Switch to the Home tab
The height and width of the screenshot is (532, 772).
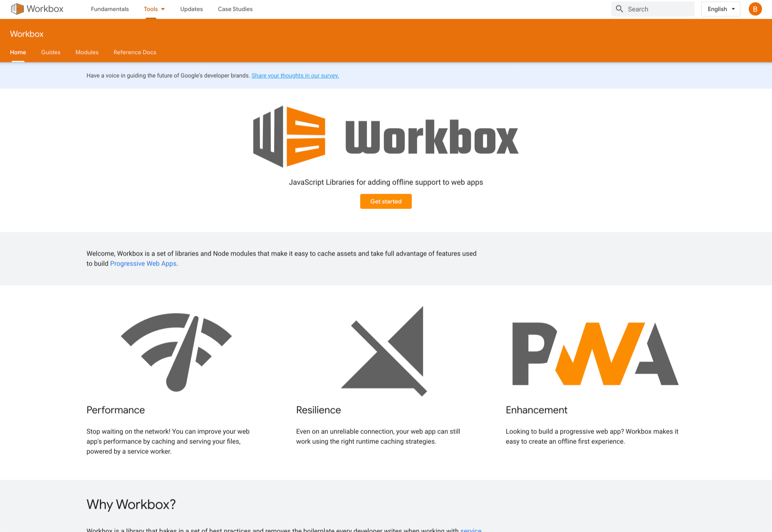18,52
